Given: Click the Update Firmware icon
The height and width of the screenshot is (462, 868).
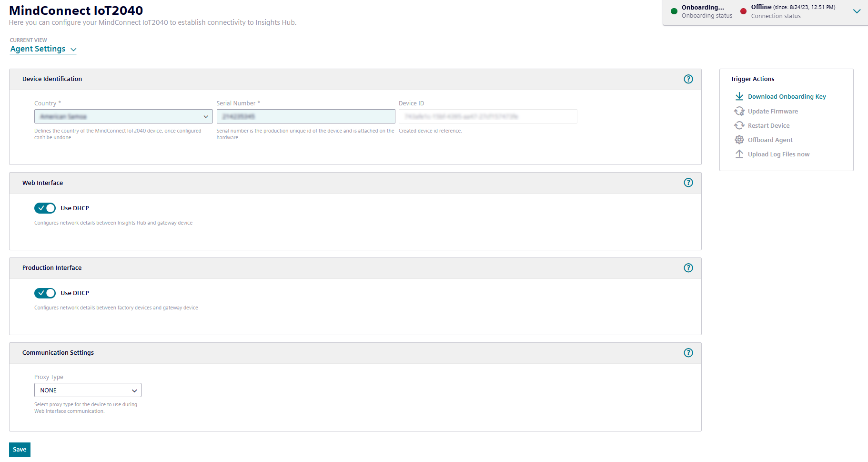Looking at the screenshot, I should click(739, 111).
